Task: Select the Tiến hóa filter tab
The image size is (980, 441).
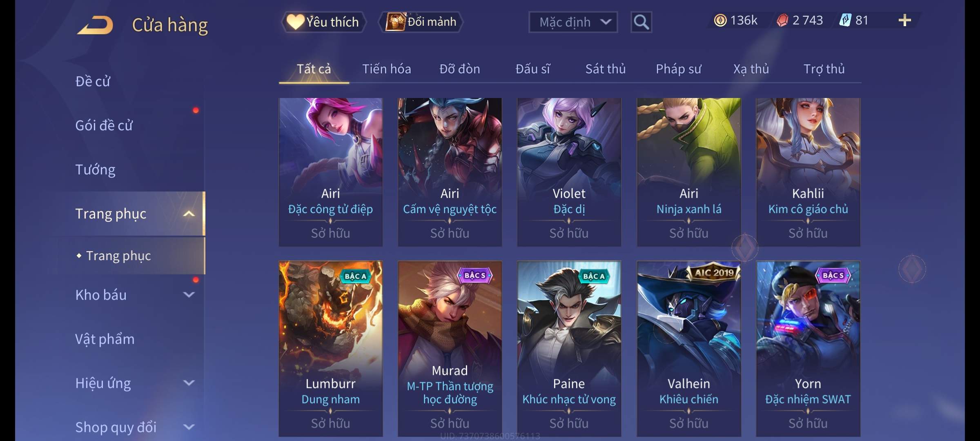Action: [387, 69]
